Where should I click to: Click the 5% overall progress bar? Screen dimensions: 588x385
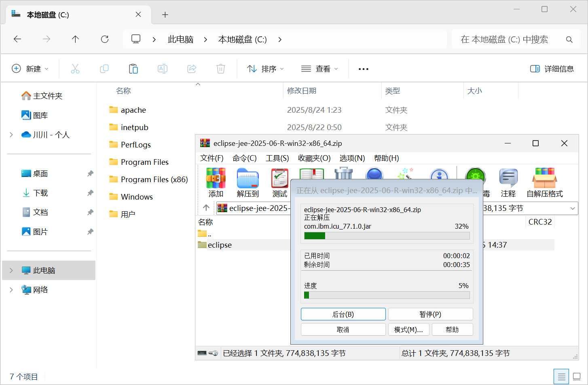(x=387, y=295)
